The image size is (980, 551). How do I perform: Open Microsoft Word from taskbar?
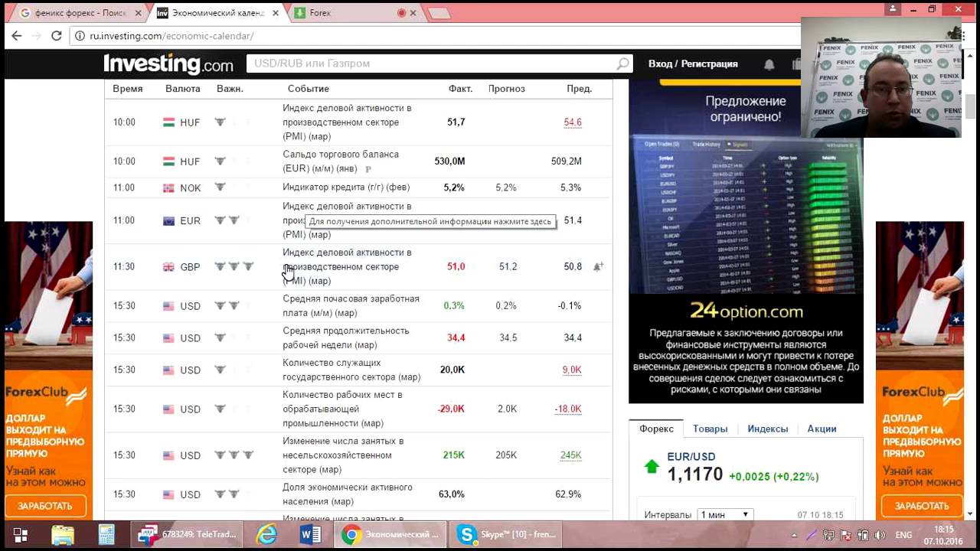(x=310, y=534)
